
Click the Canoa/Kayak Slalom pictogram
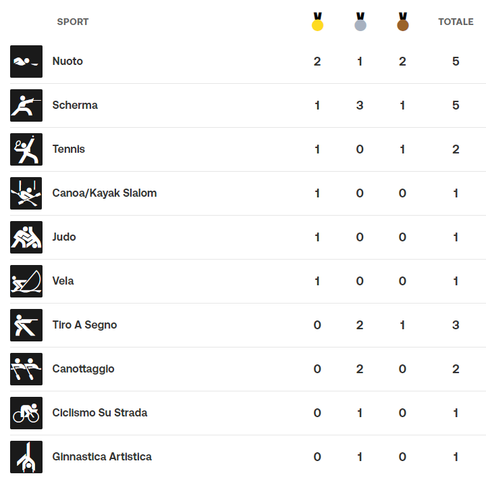click(x=26, y=193)
